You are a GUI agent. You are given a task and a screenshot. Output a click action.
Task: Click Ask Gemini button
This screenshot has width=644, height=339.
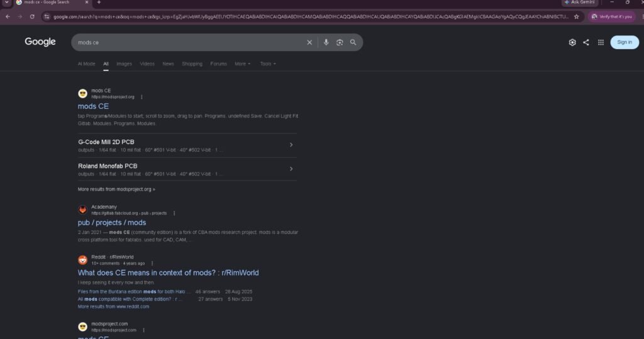[579, 3]
